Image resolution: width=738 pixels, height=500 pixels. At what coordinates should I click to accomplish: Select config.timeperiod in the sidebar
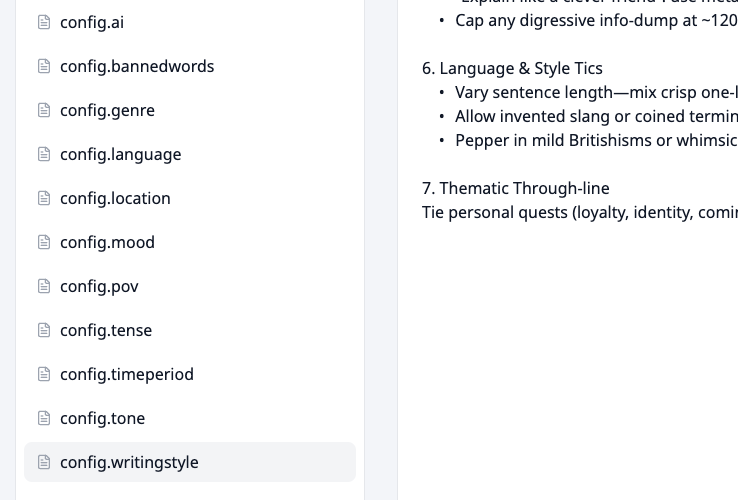[x=190, y=374]
